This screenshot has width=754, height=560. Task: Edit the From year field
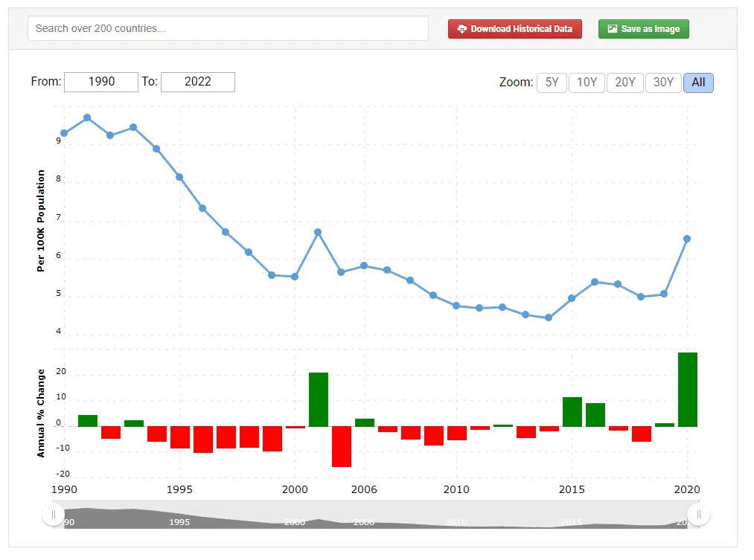pos(101,82)
